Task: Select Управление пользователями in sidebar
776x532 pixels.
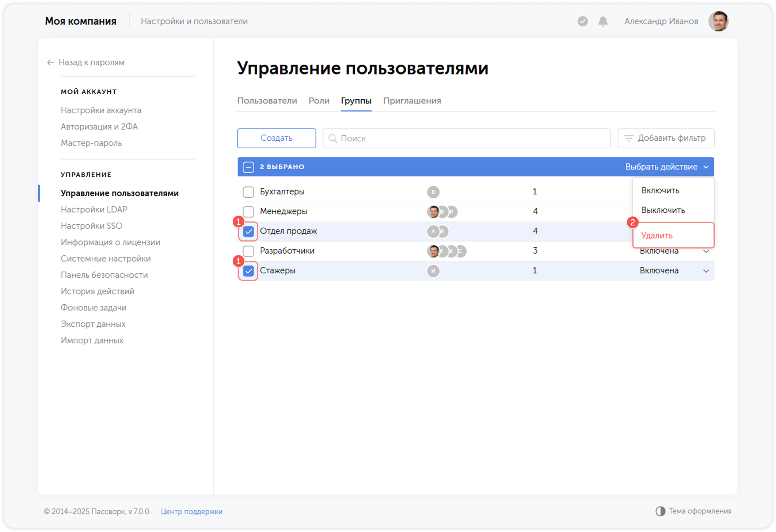Action: pyautogui.click(x=119, y=193)
